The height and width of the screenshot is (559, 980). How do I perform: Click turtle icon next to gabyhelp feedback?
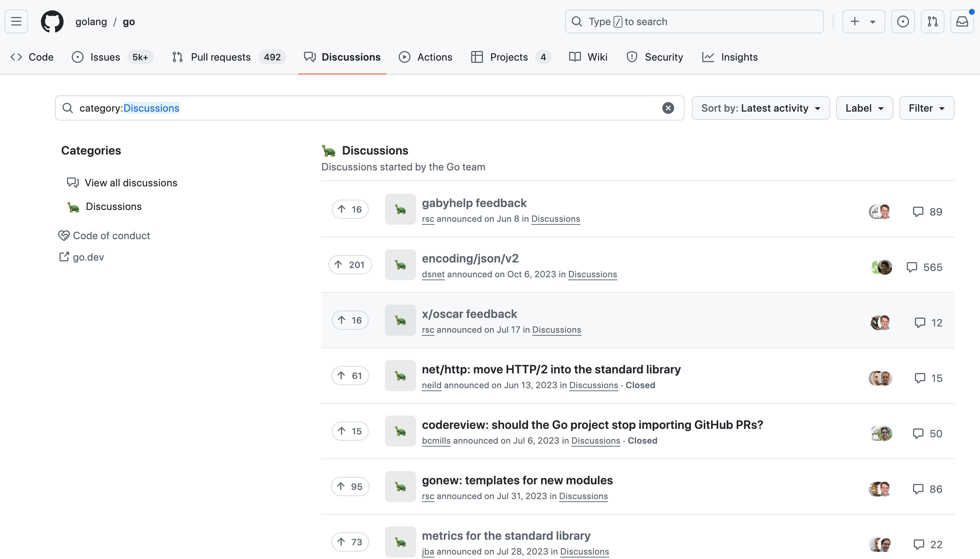[400, 209]
